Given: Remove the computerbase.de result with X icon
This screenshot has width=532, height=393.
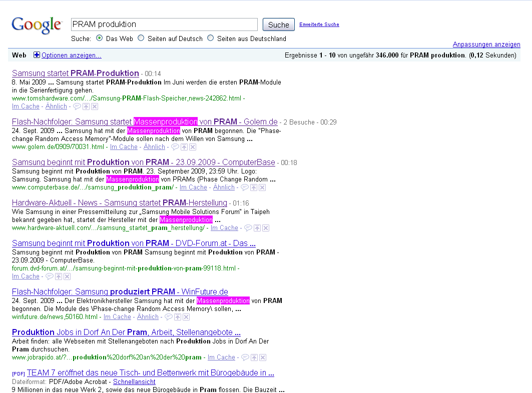Looking at the screenshot, I should (262, 187).
